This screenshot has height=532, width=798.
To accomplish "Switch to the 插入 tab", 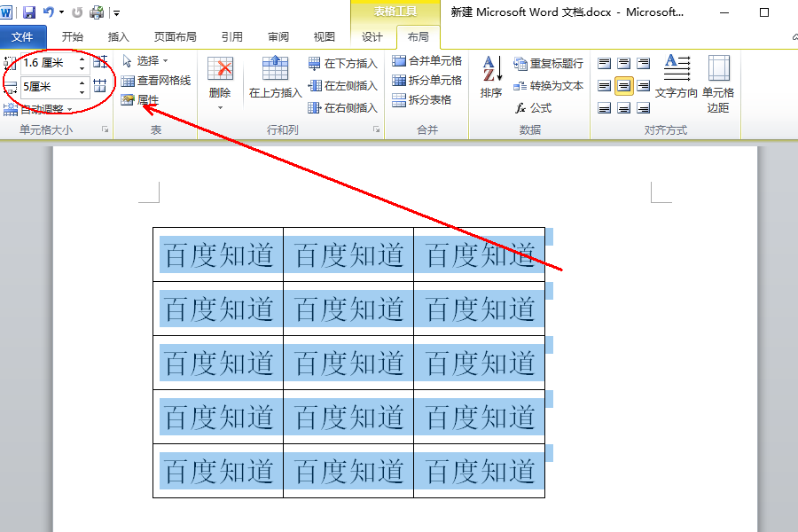I will (x=119, y=36).
